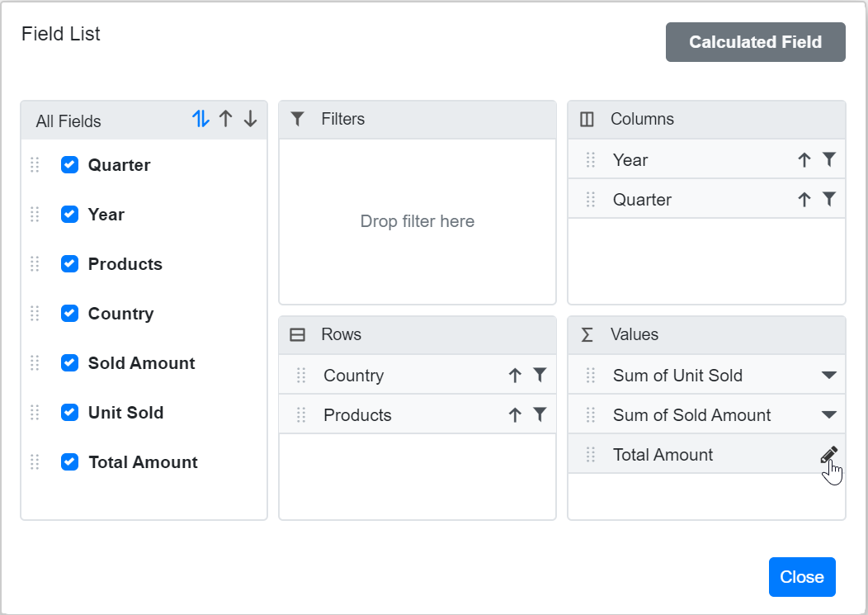Image resolution: width=868 pixels, height=615 pixels.
Task: Uncheck the Quarter field checkbox
Action: (x=69, y=165)
